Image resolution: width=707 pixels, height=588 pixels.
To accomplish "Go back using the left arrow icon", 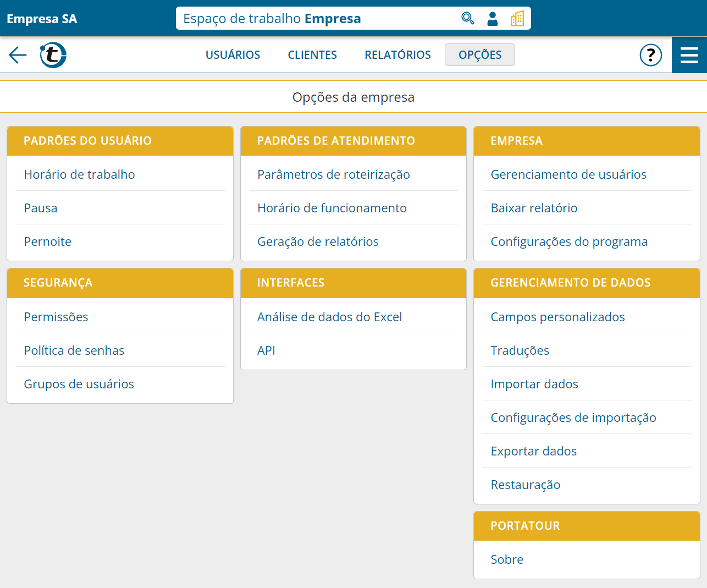I will pos(18,55).
